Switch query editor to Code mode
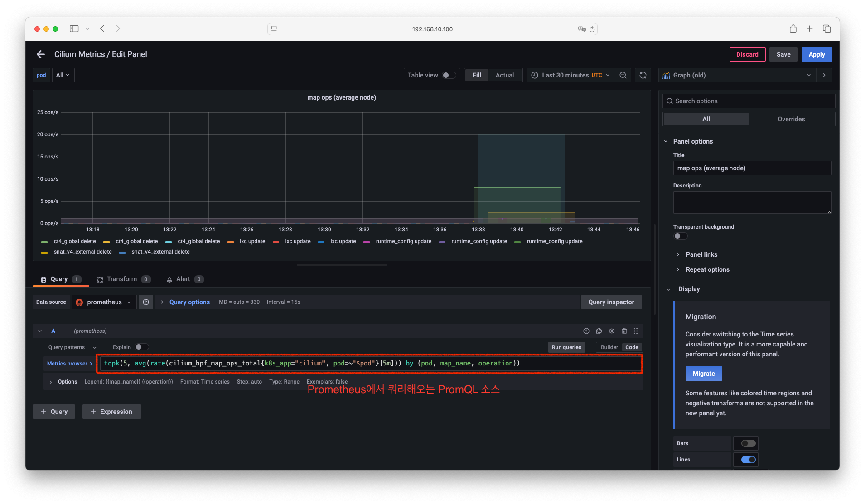865x504 pixels. [632, 347]
